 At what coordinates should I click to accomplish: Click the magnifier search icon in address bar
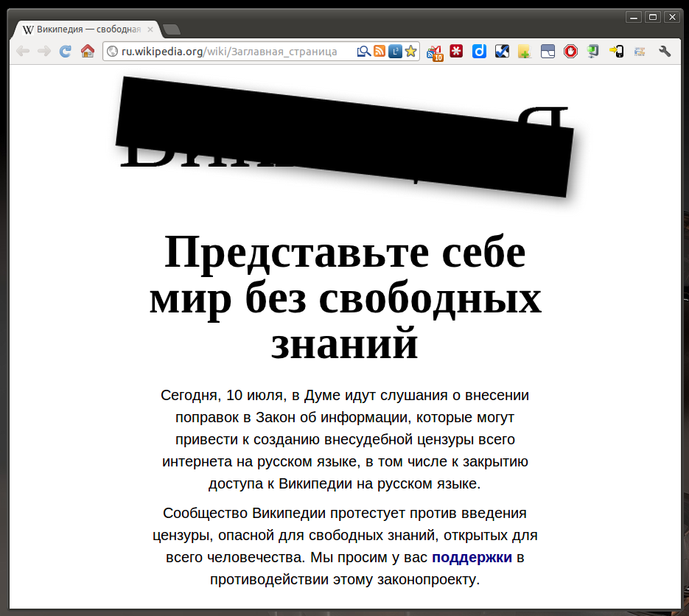(363, 52)
